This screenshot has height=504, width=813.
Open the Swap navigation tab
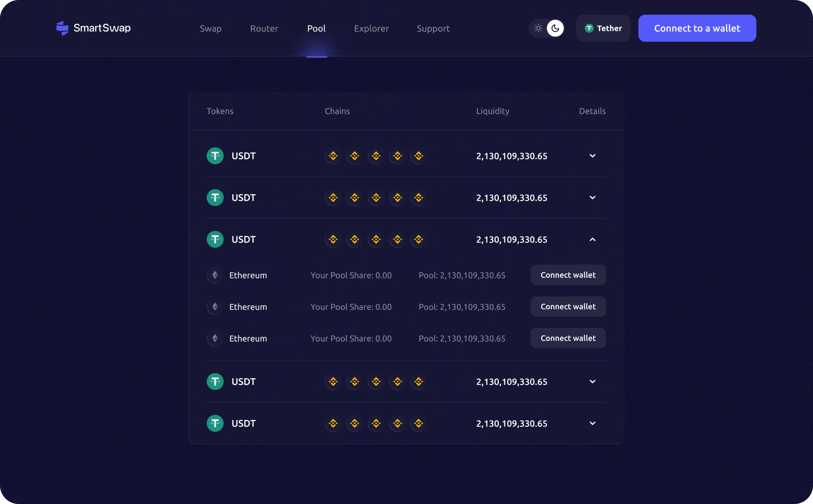click(210, 28)
